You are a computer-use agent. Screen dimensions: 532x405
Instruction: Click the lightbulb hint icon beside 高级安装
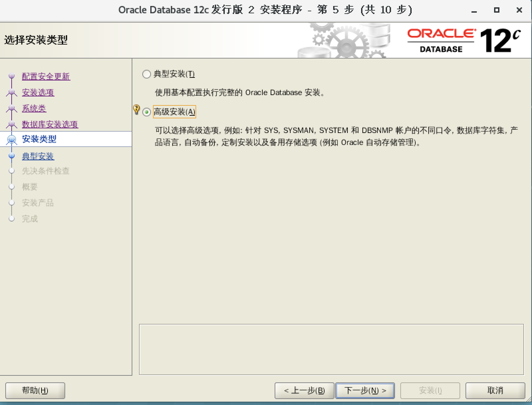point(136,109)
